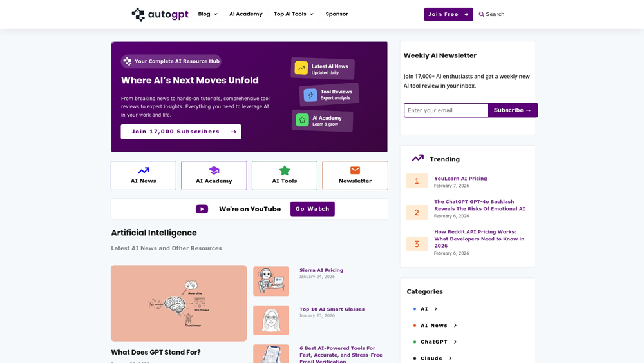Click the Trending arrow icon in sidebar

coord(418,158)
